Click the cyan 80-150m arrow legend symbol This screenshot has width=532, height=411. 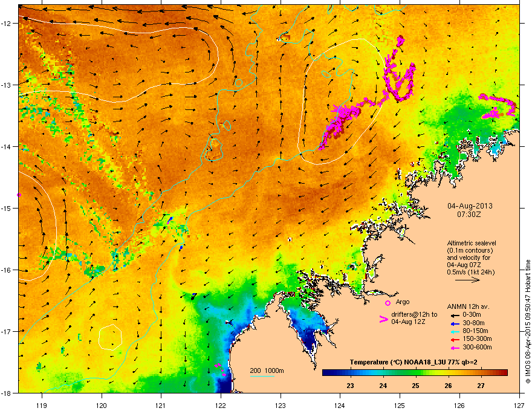pyautogui.click(x=455, y=332)
